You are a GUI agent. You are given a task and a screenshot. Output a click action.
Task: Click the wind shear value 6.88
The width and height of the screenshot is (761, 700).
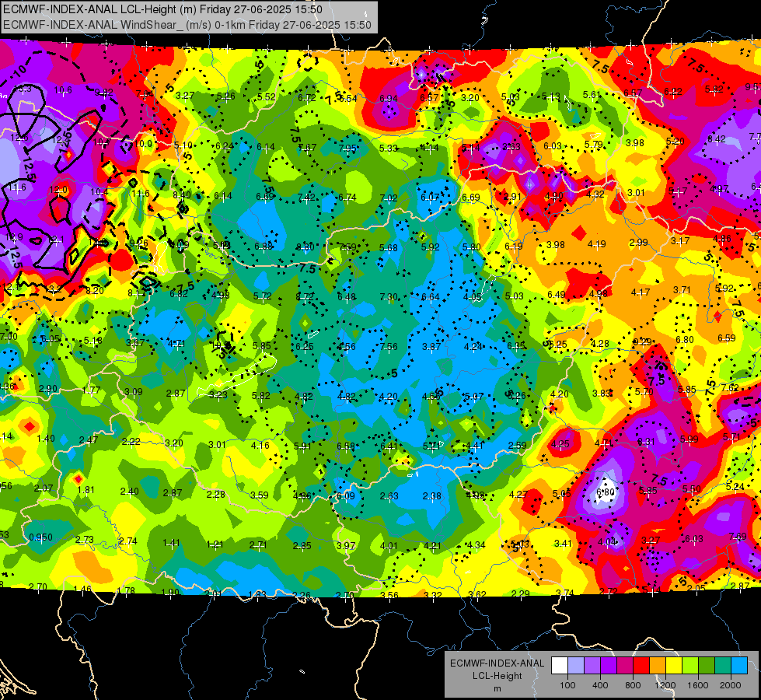coord(264,247)
